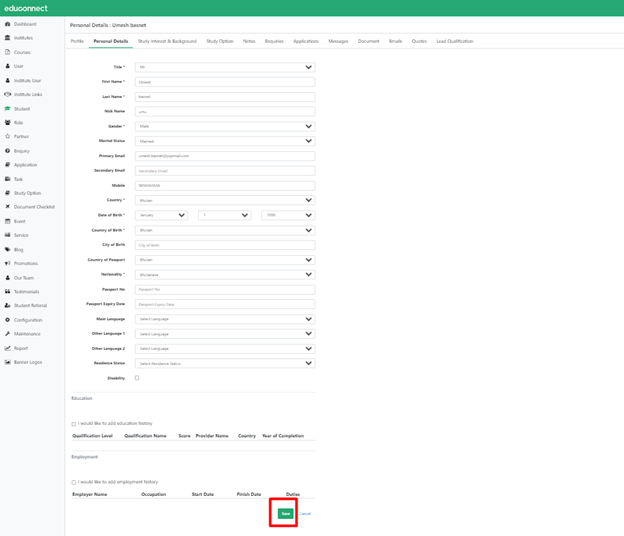Click the Service sidebar icon
Image resolution: width=624 pixels, height=536 pixels.
point(7,235)
